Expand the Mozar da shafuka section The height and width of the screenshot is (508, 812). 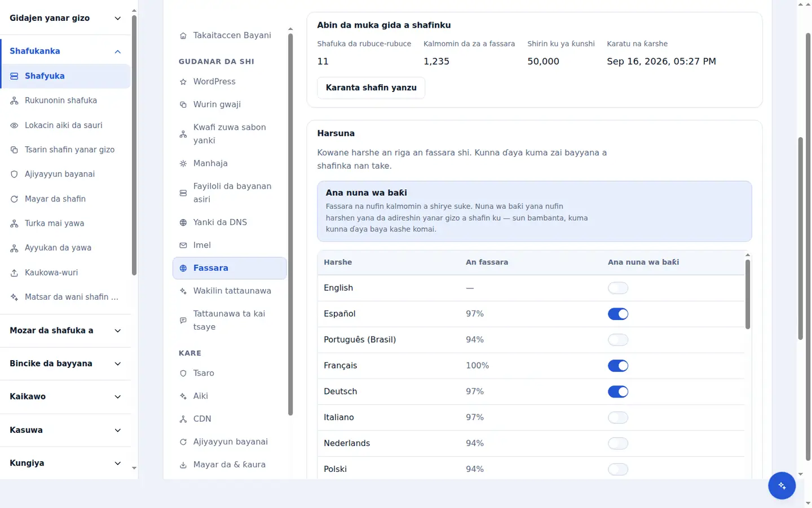(x=65, y=331)
